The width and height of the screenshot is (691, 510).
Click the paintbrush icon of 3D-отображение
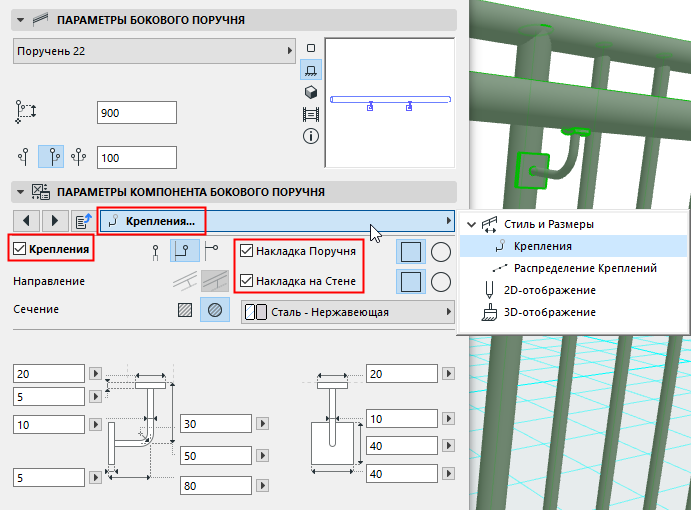click(489, 312)
